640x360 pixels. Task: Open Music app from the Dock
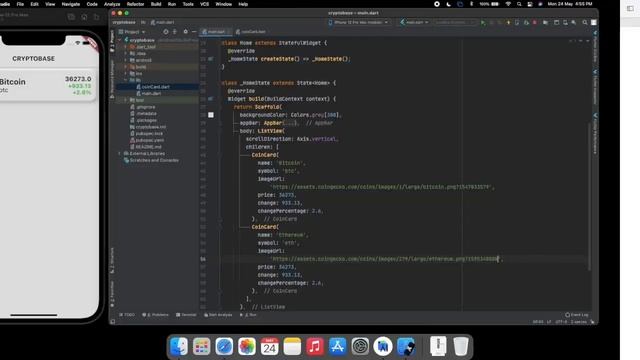tap(315, 346)
